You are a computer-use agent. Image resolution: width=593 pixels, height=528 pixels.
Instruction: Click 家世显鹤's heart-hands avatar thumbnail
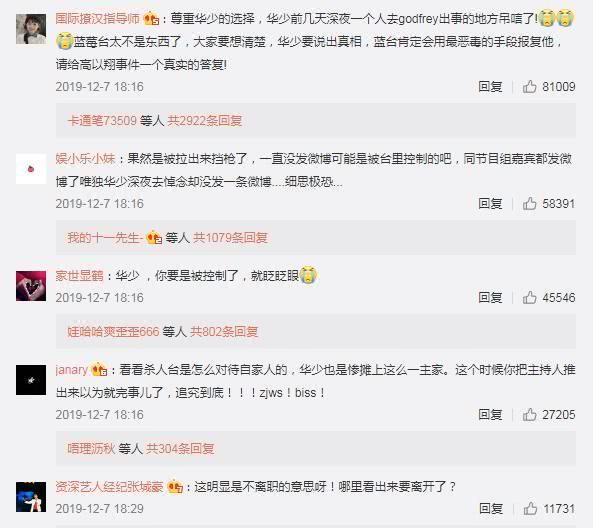31,286
